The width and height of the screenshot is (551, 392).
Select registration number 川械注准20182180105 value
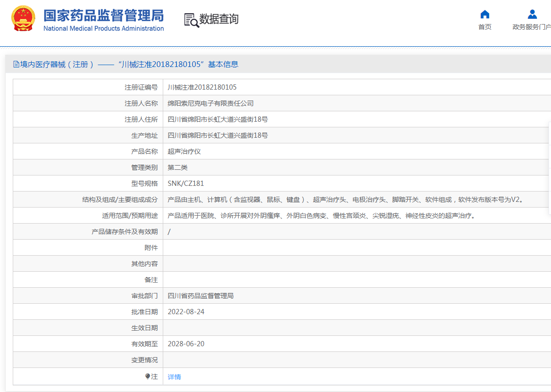click(202, 87)
